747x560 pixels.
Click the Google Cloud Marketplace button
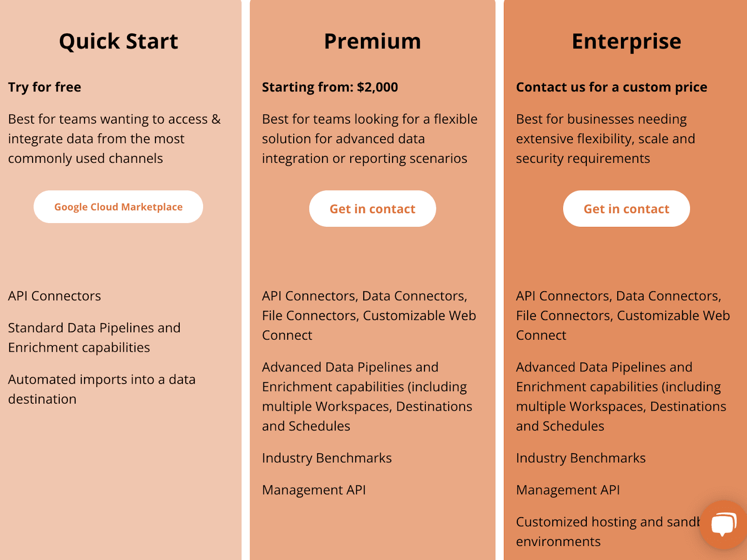(118, 207)
